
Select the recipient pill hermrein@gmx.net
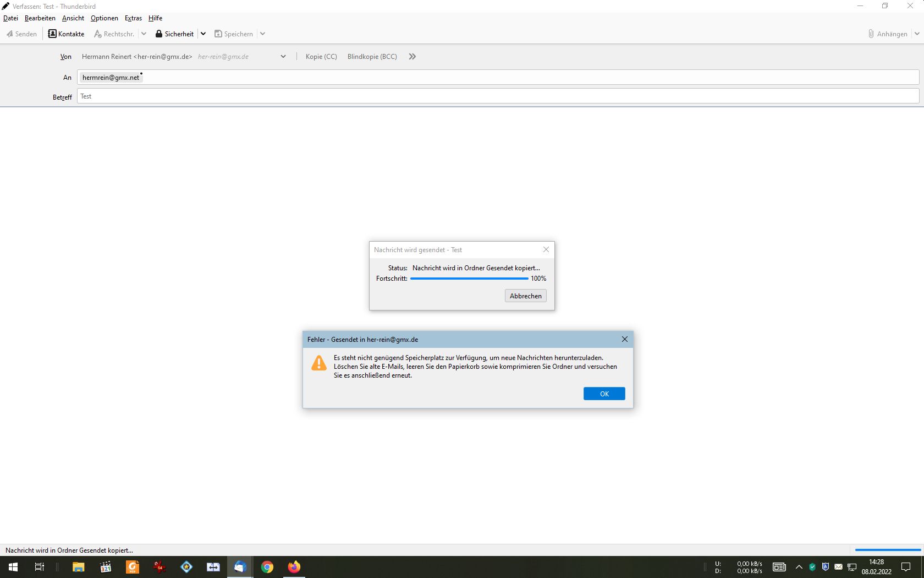[x=111, y=78]
